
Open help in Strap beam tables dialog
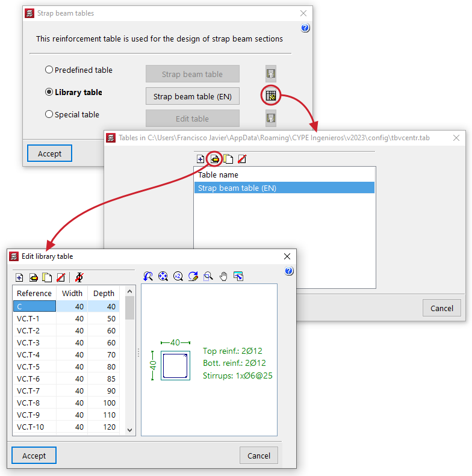pos(305,28)
